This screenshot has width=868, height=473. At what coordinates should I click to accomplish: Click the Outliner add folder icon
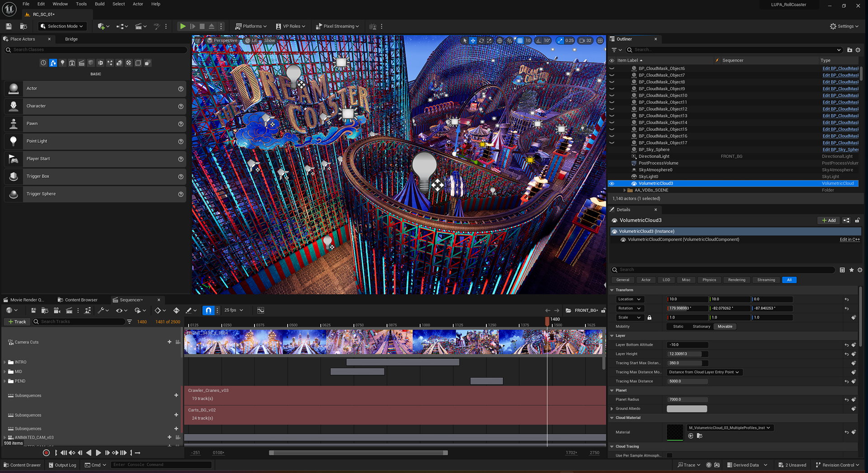[849, 50]
